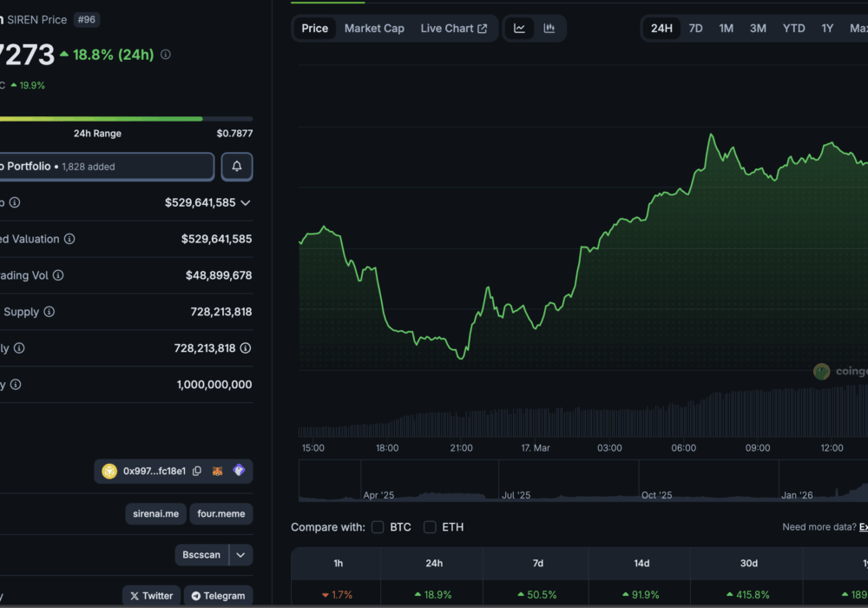Viewport: 868px width, 608px height.
Task: Select the Market Cap chart tab
Action: pos(374,29)
